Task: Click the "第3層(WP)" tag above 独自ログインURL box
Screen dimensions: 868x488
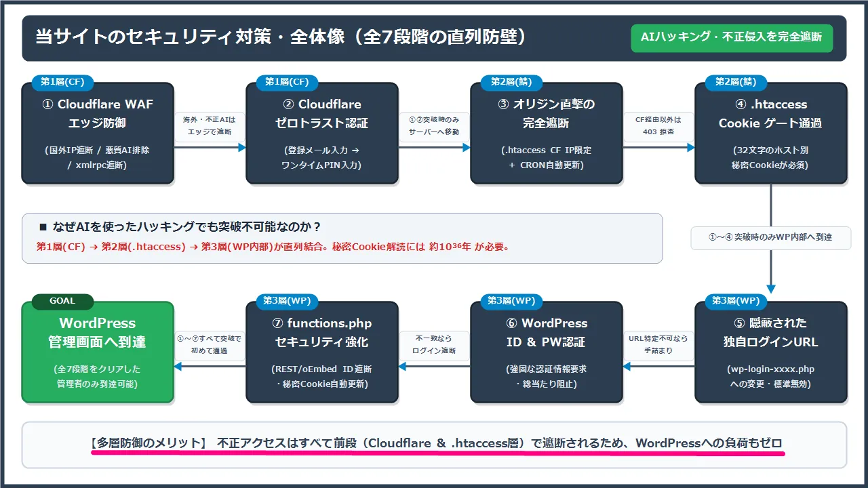Action: (736, 301)
